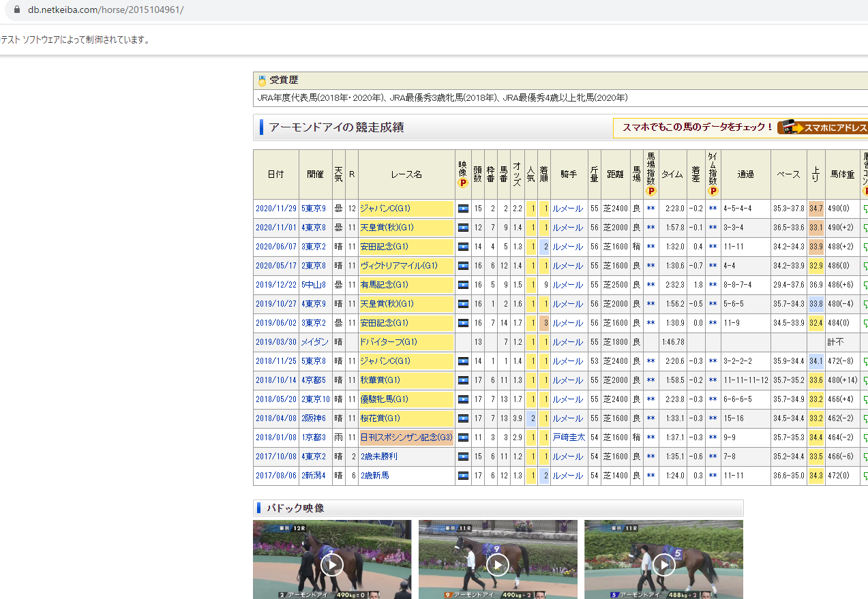Image resolution: width=868 pixels, height=599 pixels.
Task: Play the first paddock video with horse number 2
Action: pyautogui.click(x=332, y=564)
